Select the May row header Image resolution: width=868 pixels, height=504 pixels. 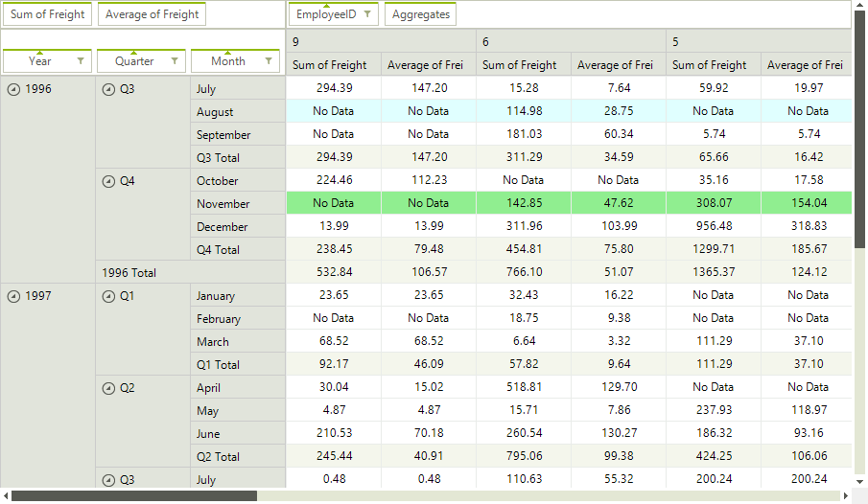[x=238, y=410]
